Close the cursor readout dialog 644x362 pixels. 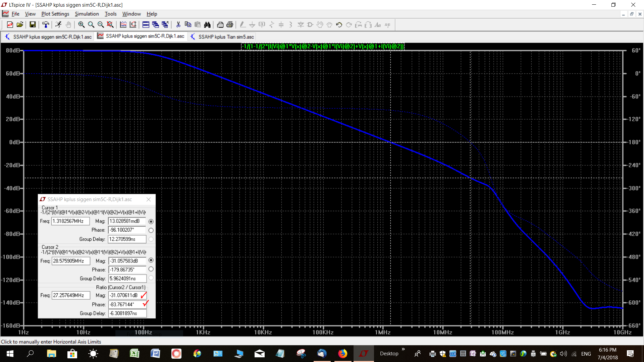149,199
